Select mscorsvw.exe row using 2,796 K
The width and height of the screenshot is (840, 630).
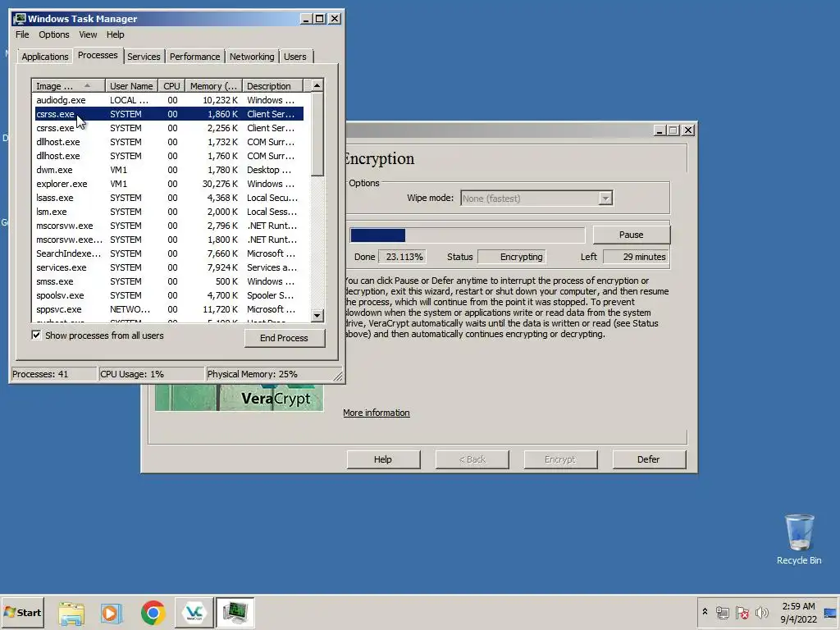coord(167,226)
